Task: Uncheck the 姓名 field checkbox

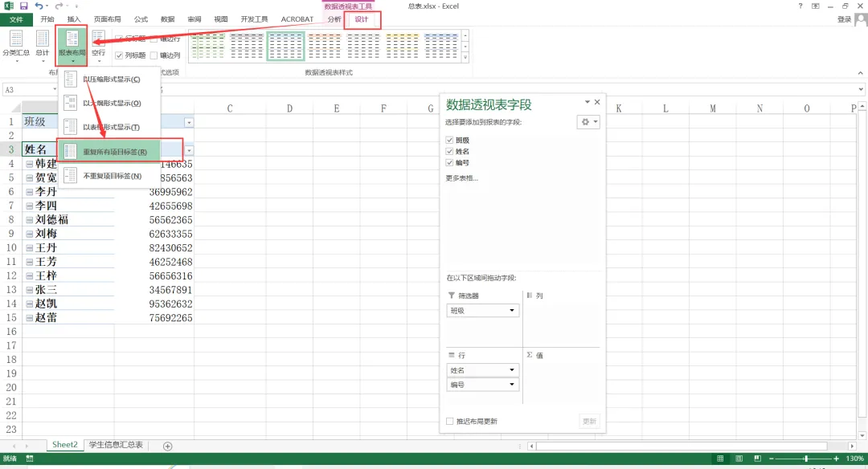Action: tap(449, 151)
